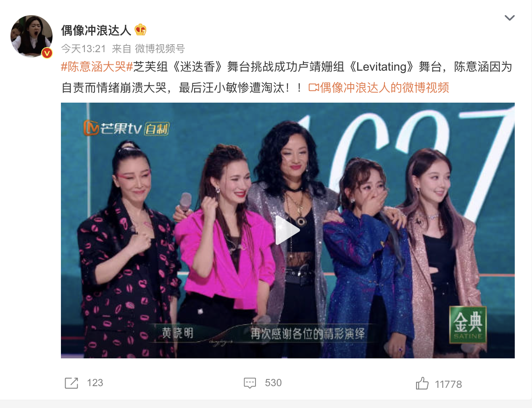
Task: Click the 今天13:21 post timestamp
Action: pos(83,49)
